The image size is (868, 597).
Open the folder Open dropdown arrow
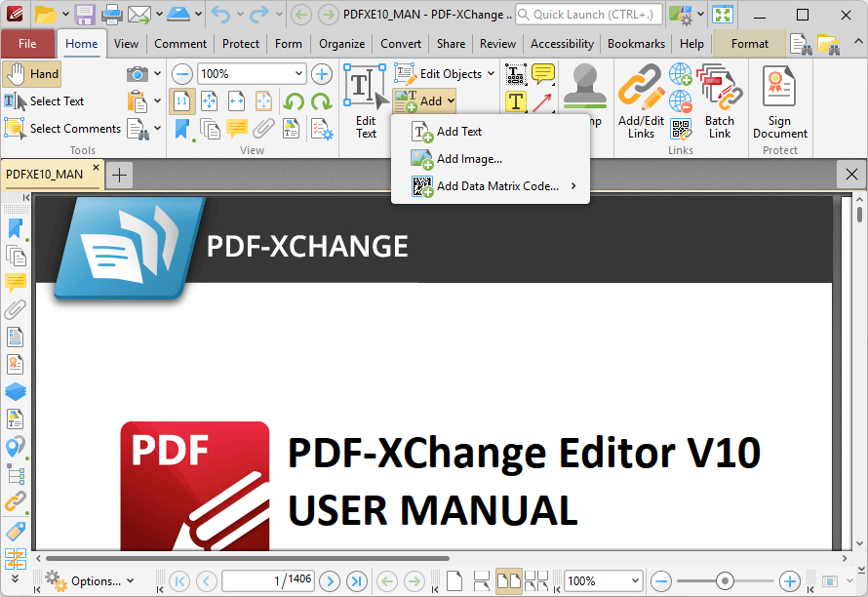point(65,15)
